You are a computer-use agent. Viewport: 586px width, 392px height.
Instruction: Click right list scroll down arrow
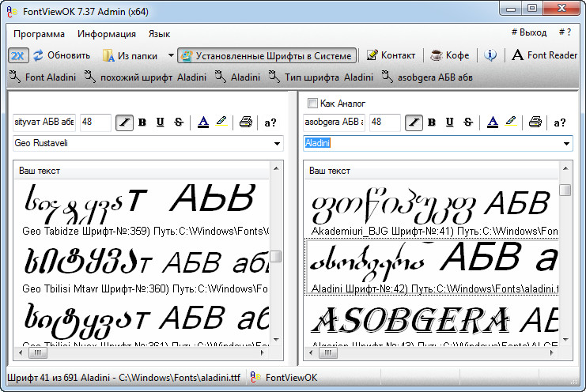coord(565,339)
